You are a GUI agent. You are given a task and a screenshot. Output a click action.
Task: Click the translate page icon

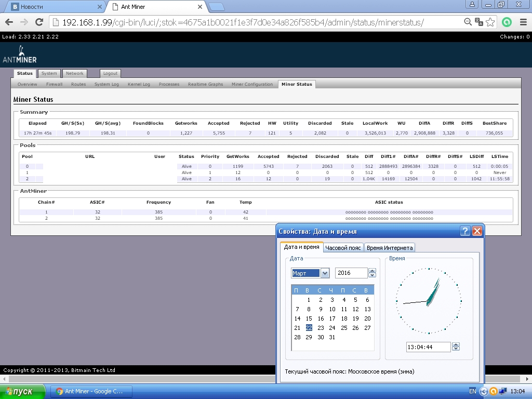pos(479,22)
